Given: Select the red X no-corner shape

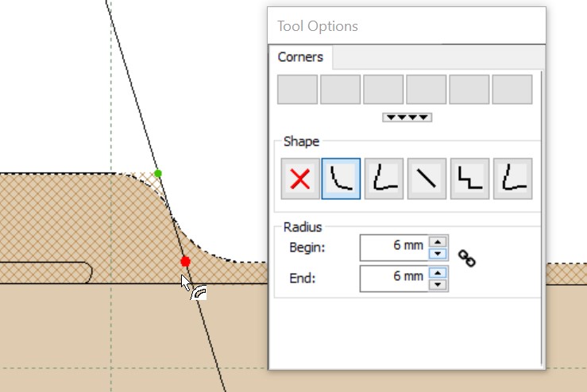Looking at the screenshot, I should click(x=300, y=179).
